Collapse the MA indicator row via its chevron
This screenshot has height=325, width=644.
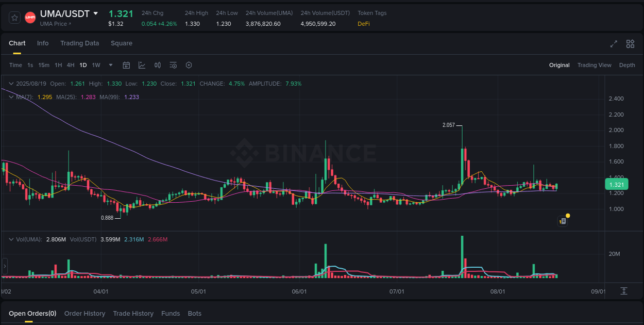(11, 96)
